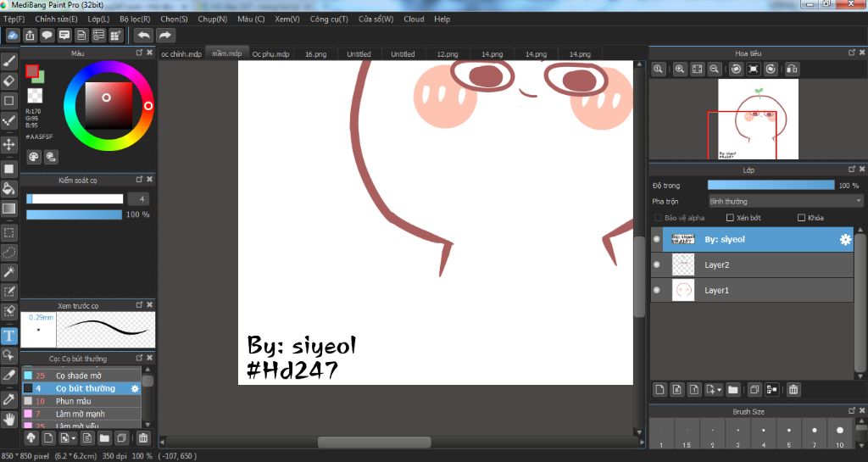Open the Bộ lọc(R) menu
Viewport: 868px width, 462px height.
coord(135,19)
